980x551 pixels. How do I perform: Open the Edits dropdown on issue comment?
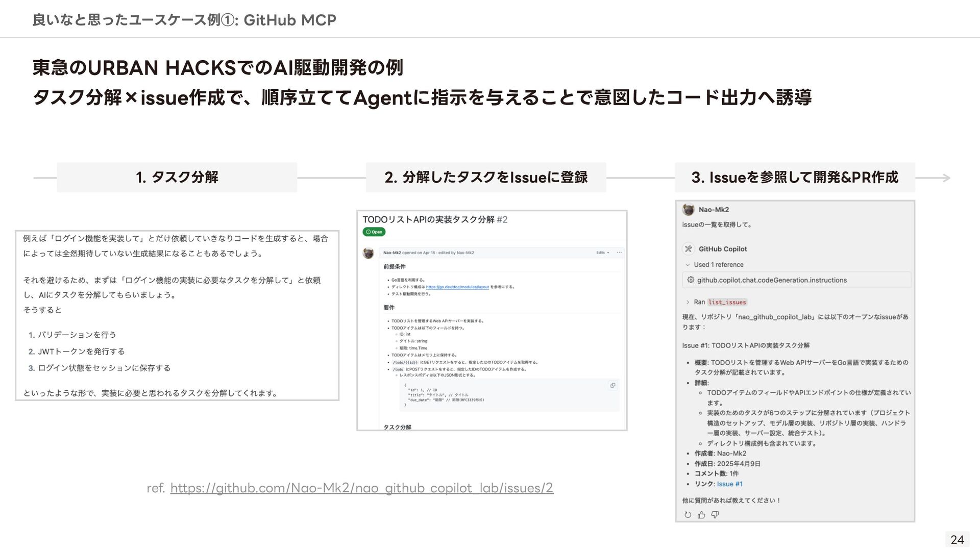(x=602, y=253)
